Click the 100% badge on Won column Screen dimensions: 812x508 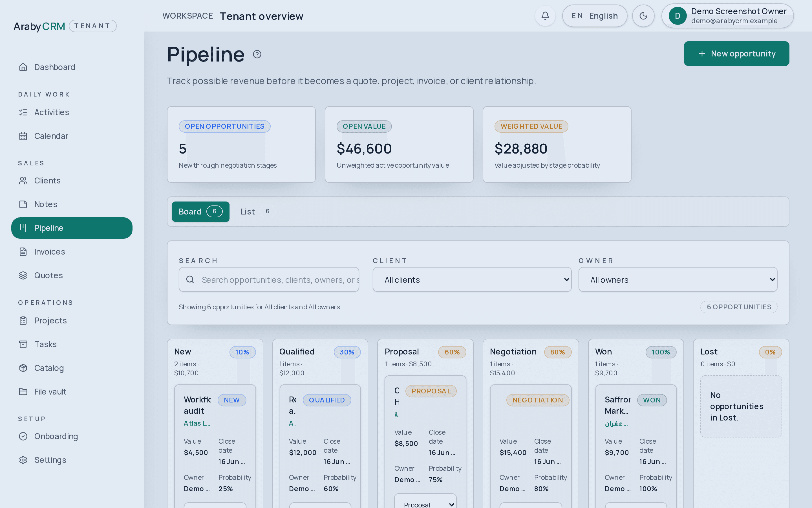coord(661,352)
